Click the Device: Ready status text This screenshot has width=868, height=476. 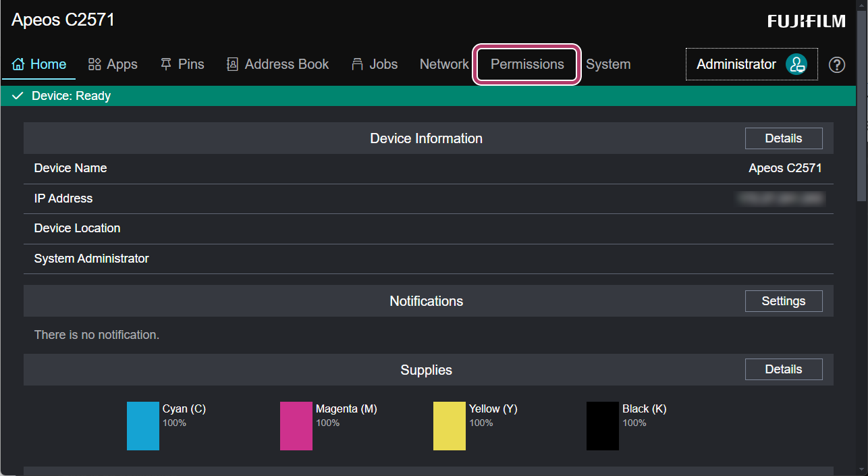pyautogui.click(x=71, y=96)
